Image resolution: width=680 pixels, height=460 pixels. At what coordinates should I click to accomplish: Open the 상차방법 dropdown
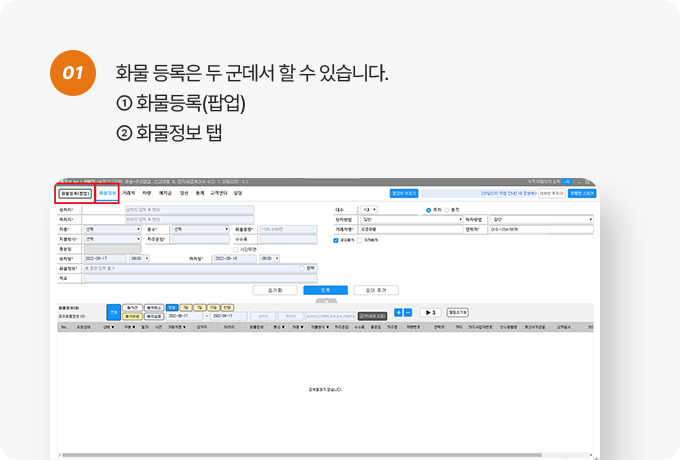(x=412, y=220)
